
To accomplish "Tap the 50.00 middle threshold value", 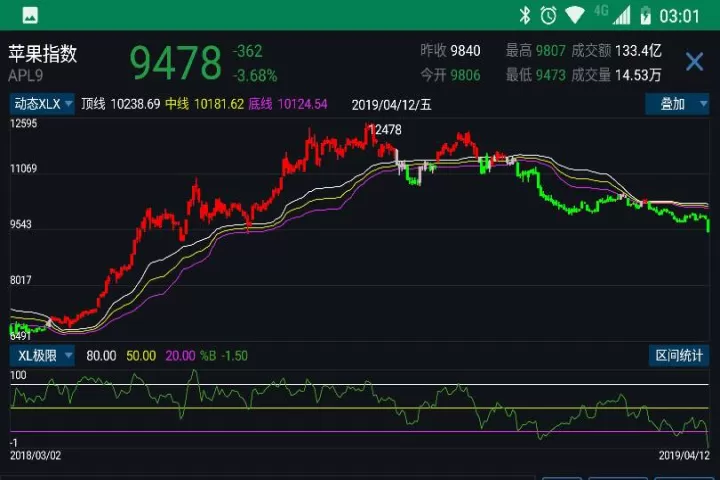I will pyautogui.click(x=141, y=356).
